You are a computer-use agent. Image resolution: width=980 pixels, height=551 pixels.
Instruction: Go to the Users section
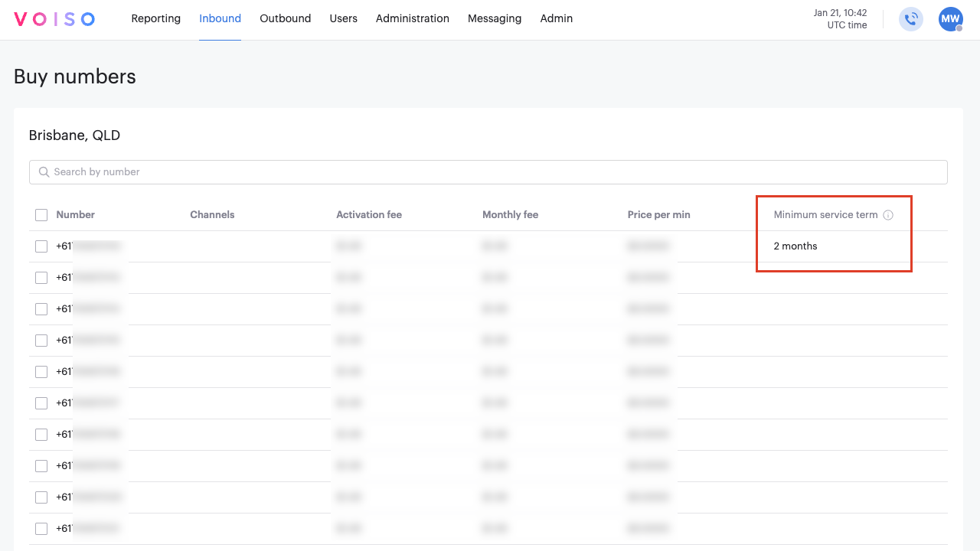pos(343,18)
